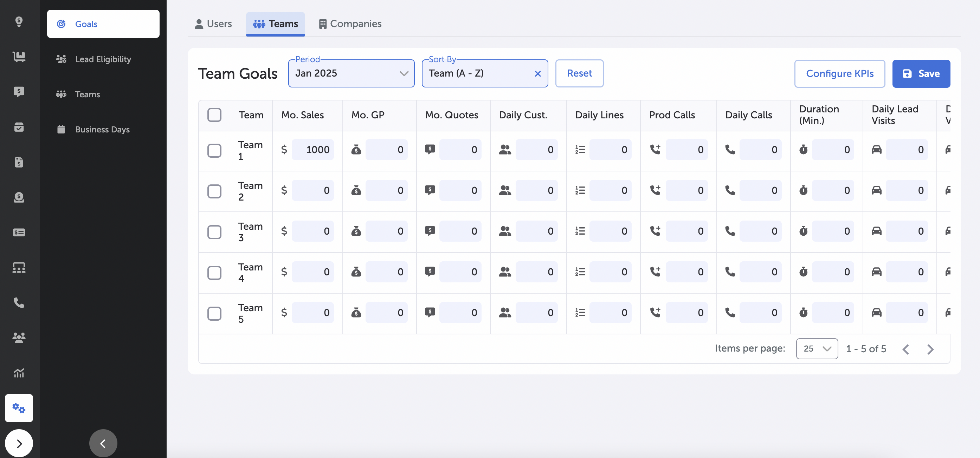The height and width of the screenshot is (458, 980).
Task: Click the Team 4 Daily Calls input field
Action: pyautogui.click(x=761, y=272)
